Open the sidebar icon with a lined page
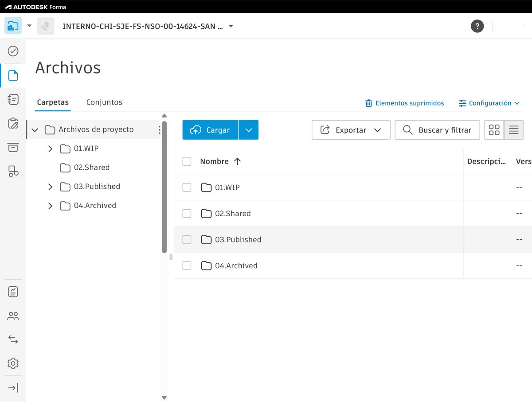The height and width of the screenshot is (402, 532). point(13,99)
